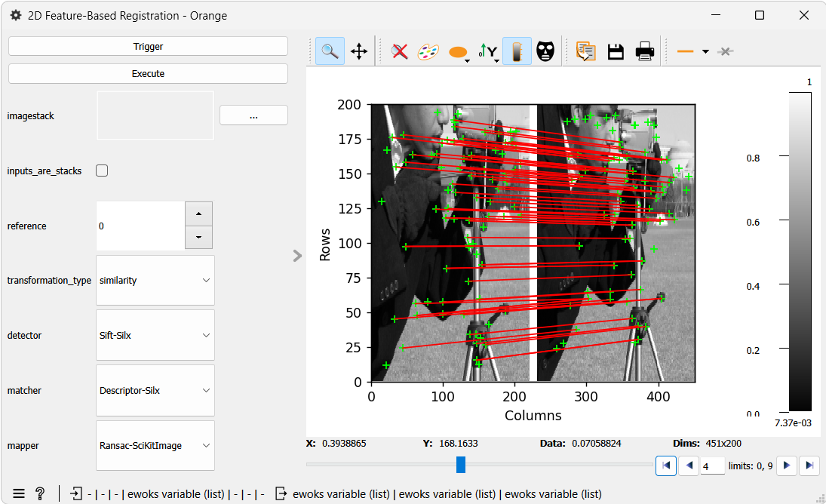Collapse the left panel with chevron

tap(298, 256)
